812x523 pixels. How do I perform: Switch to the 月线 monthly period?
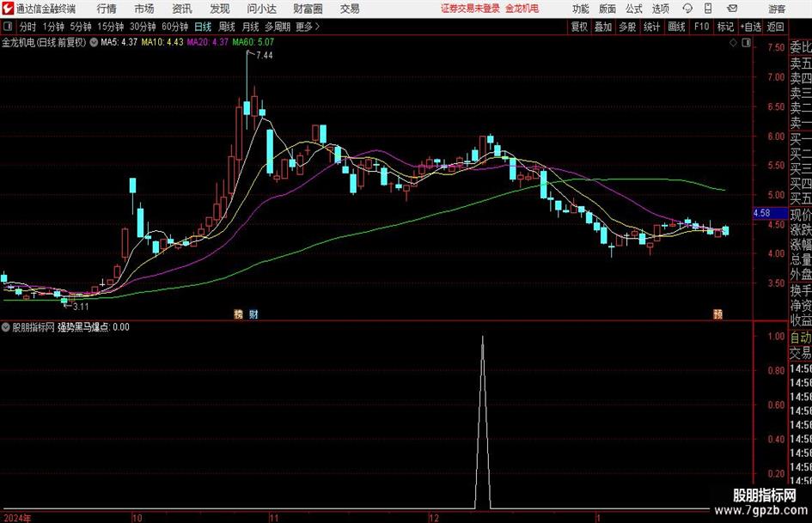(250, 27)
